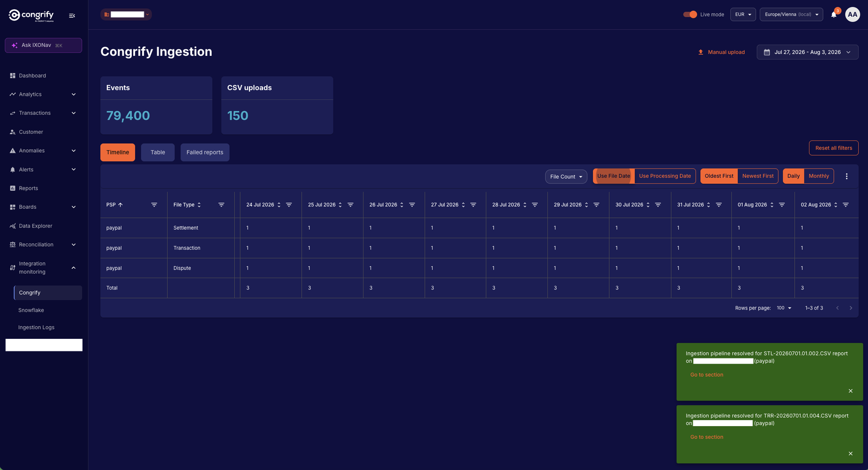The height and width of the screenshot is (470, 868).
Task: Open the notifications bell
Action: 834,15
